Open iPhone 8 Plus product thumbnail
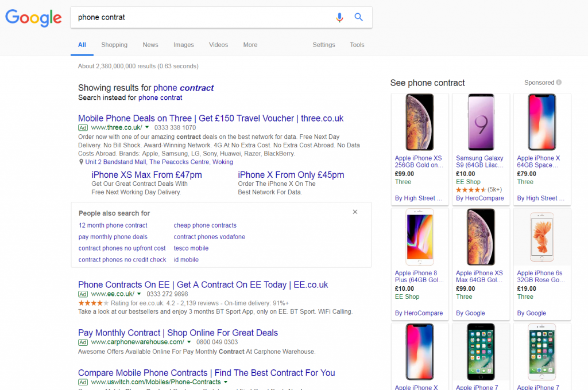 420,237
